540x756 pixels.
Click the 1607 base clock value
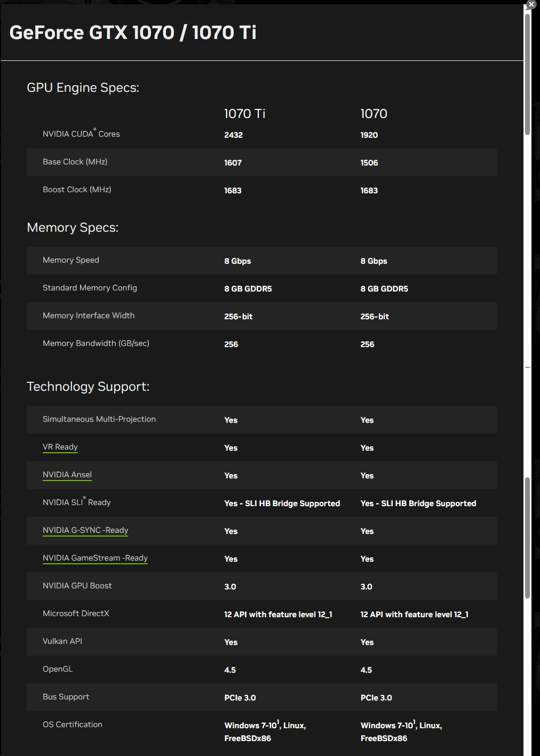[x=233, y=163]
